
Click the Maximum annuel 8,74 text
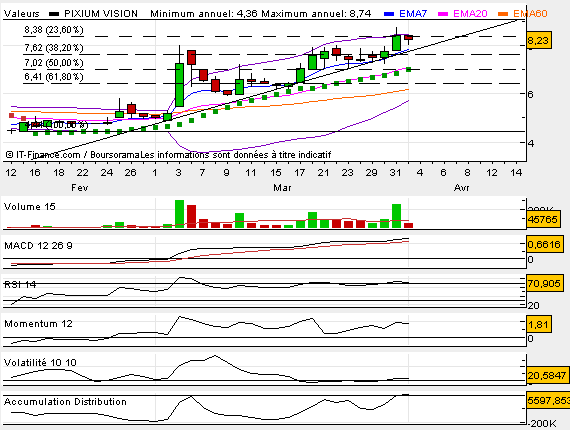point(316,14)
